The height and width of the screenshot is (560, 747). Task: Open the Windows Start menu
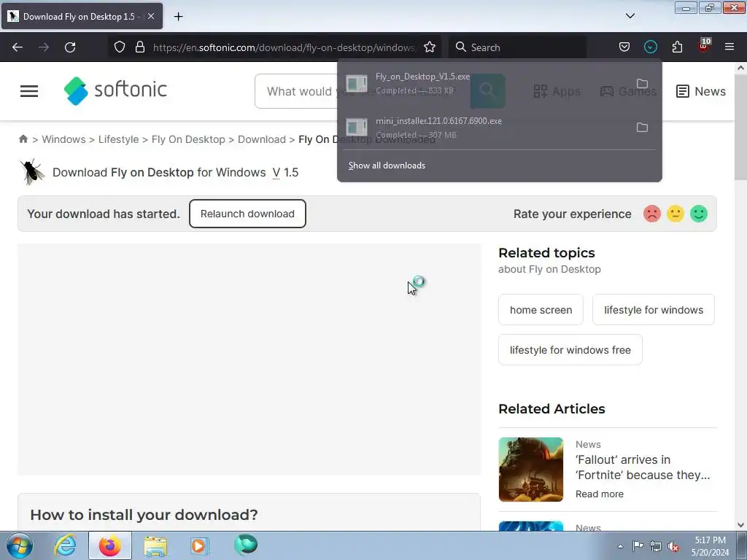(20, 545)
